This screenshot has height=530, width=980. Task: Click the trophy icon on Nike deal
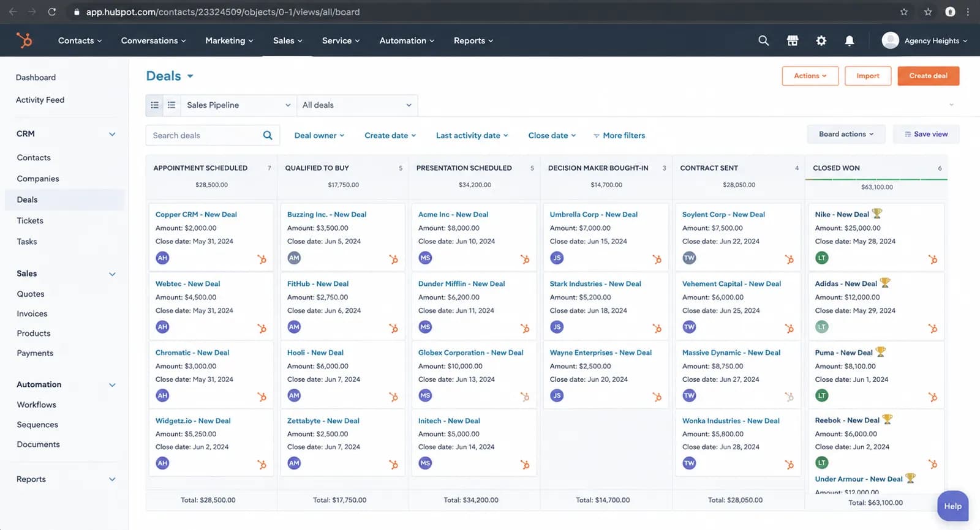click(x=877, y=214)
